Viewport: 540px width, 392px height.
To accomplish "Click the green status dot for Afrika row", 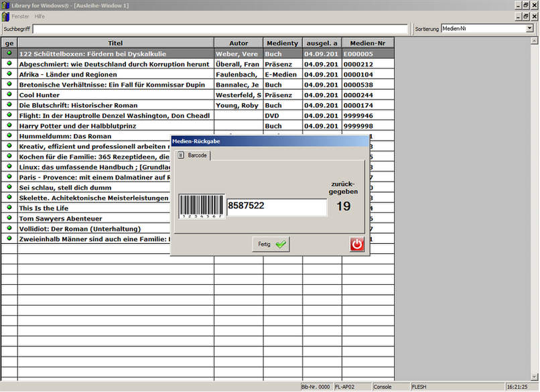I will click(x=9, y=74).
